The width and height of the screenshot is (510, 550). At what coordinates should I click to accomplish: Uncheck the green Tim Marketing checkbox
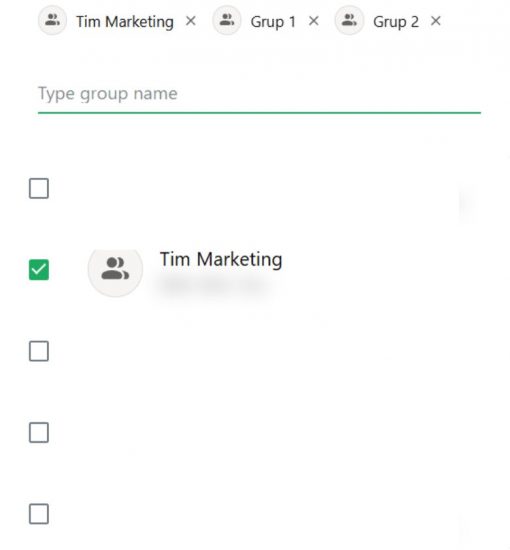[x=39, y=270]
